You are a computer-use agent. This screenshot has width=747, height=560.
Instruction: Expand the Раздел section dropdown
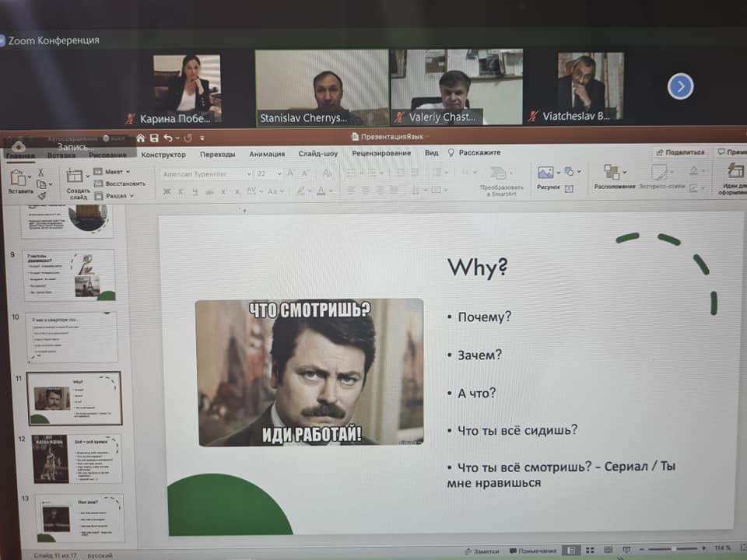tap(132, 196)
